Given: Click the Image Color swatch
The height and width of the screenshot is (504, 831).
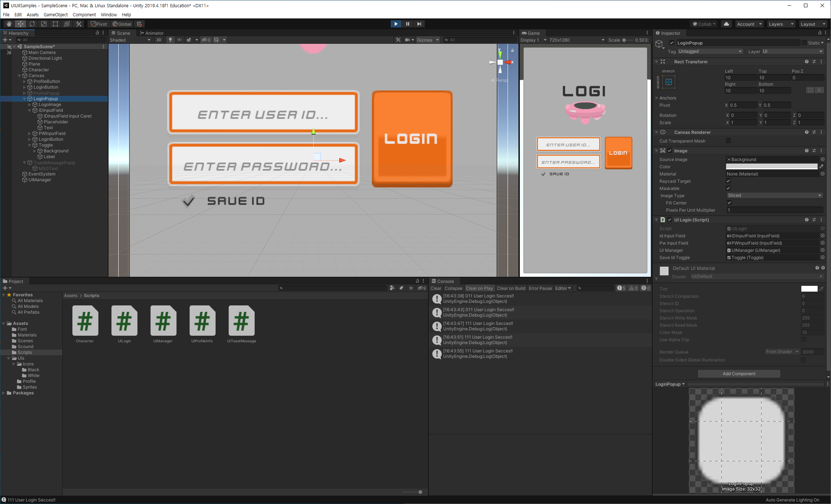Looking at the screenshot, I should click(771, 167).
